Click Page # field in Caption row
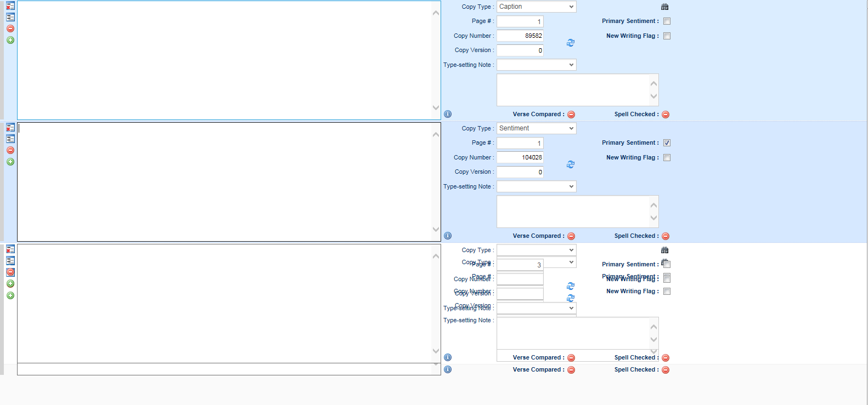 [520, 21]
